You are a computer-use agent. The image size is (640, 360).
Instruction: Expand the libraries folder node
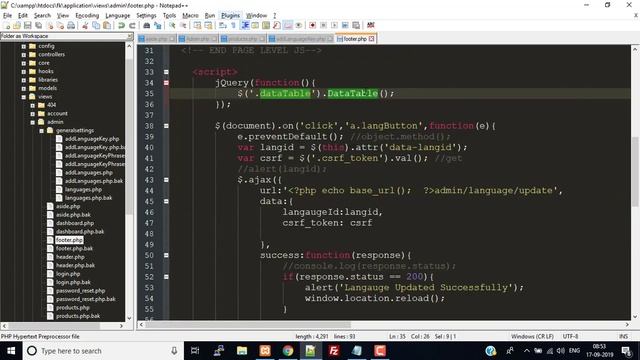[24, 80]
